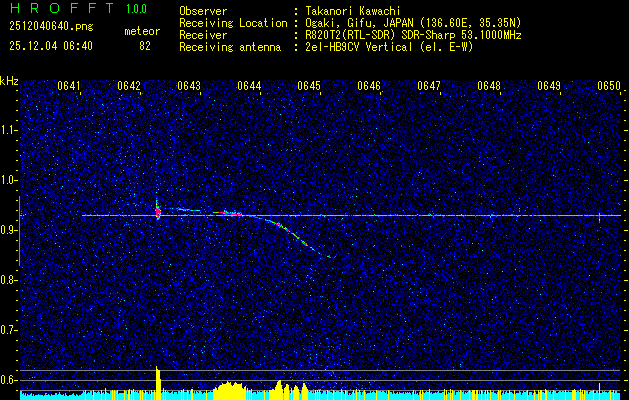Click the 1.0 kHz frequency label
This screenshot has width=629, height=400.
(8, 180)
